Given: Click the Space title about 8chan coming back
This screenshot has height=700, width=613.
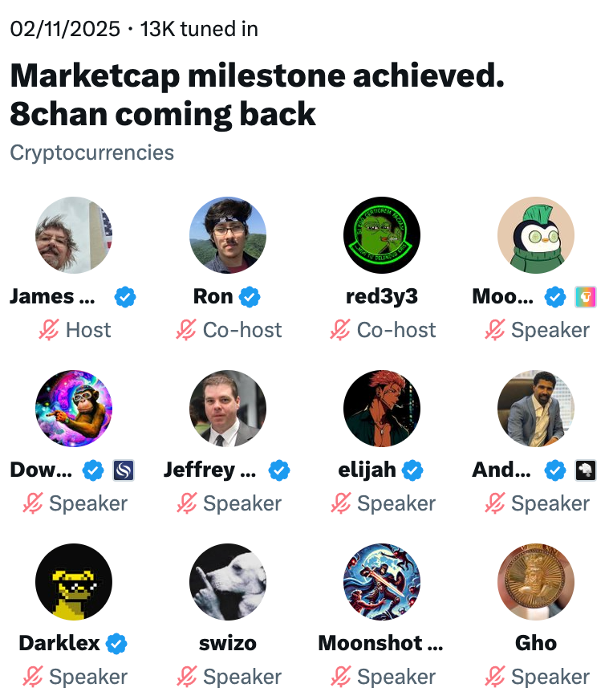Looking at the screenshot, I should 257,96.
